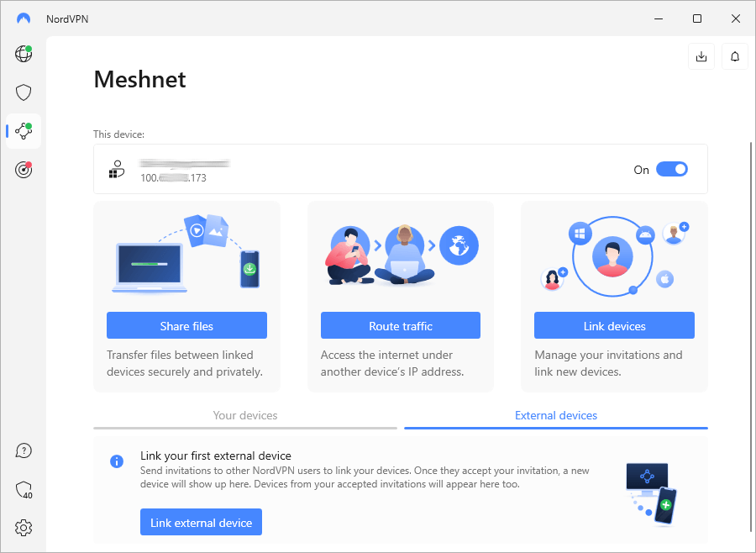The width and height of the screenshot is (756, 553).
Task: Open Dark Web Monitor radar icon
Action: point(24,170)
